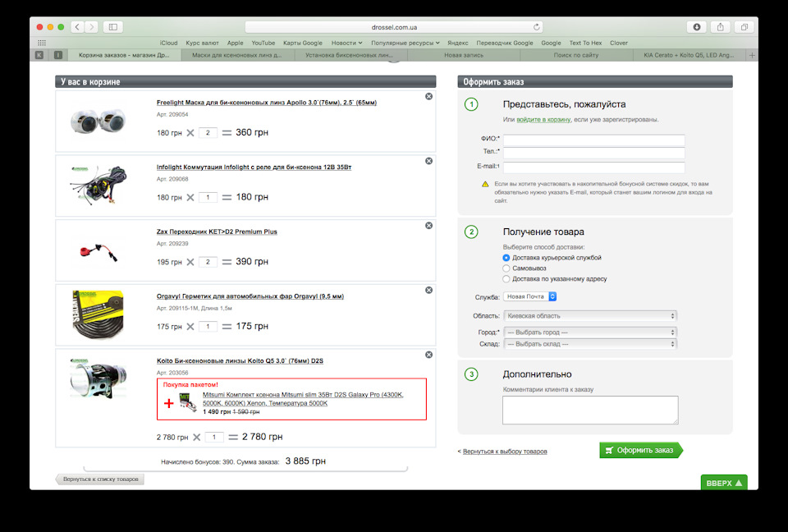This screenshot has height=532, width=788.
Task: Show all tabs overview button
Action: (744, 27)
